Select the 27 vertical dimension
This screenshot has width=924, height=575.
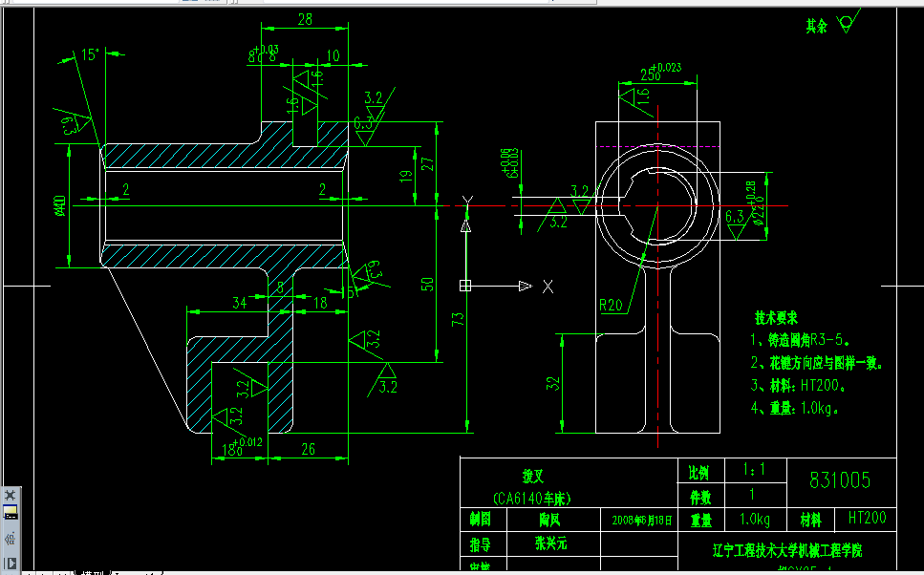click(427, 163)
